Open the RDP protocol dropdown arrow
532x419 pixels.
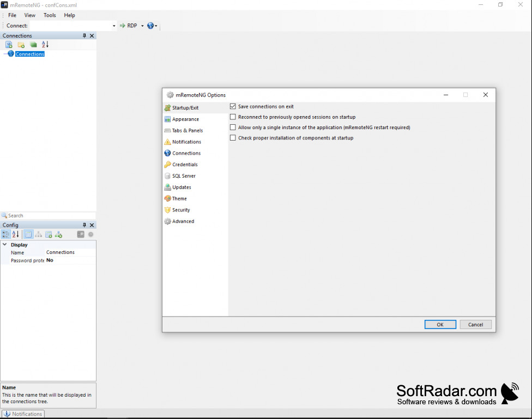(142, 26)
